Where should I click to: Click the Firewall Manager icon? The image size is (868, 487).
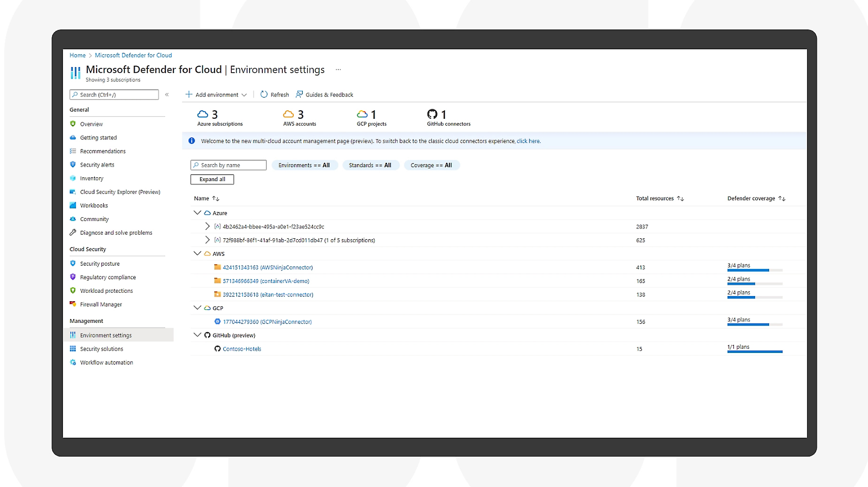73,304
